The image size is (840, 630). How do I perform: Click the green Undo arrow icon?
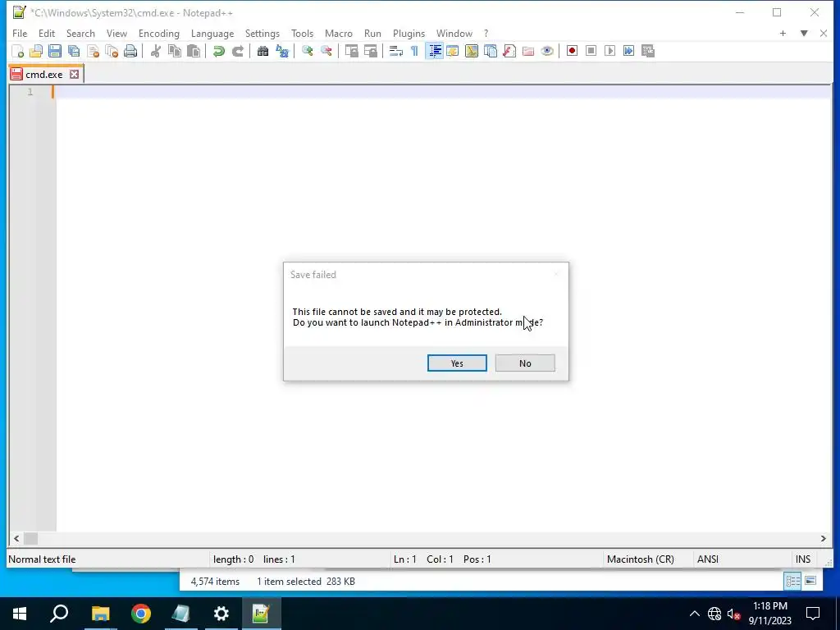(218, 51)
